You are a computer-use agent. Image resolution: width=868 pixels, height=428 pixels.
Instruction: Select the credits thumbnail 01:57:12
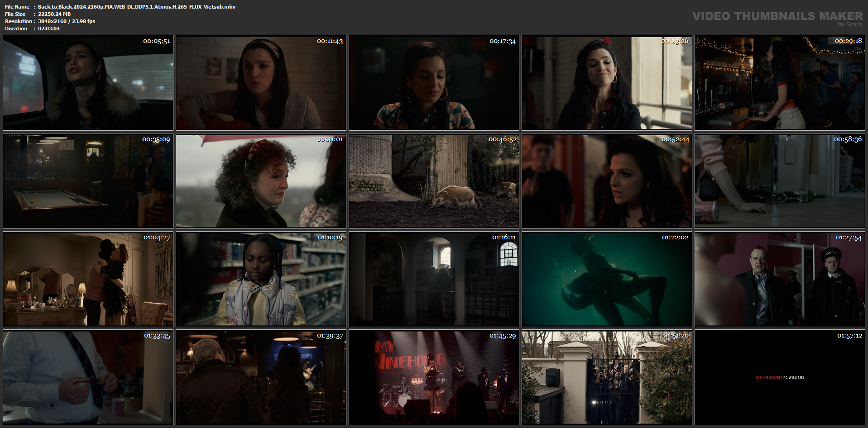coord(780,377)
